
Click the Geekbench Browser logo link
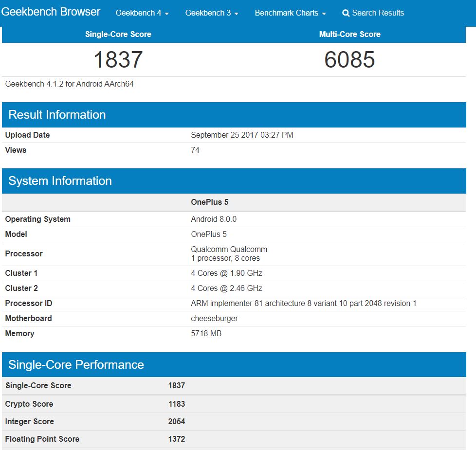pos(51,12)
